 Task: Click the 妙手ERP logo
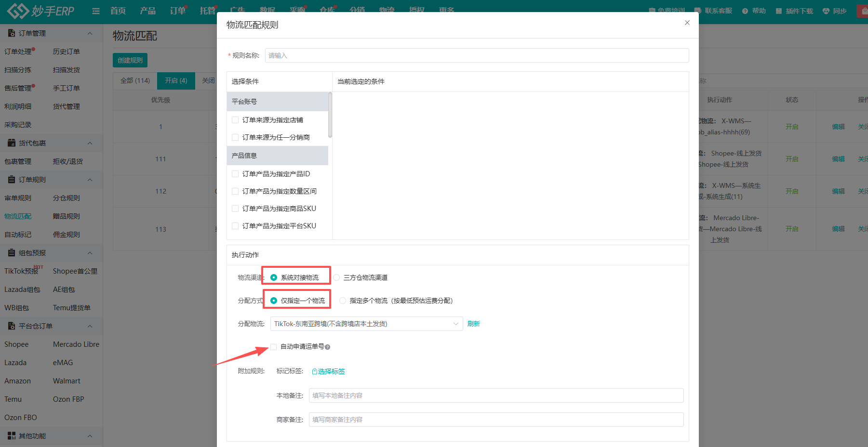point(41,11)
